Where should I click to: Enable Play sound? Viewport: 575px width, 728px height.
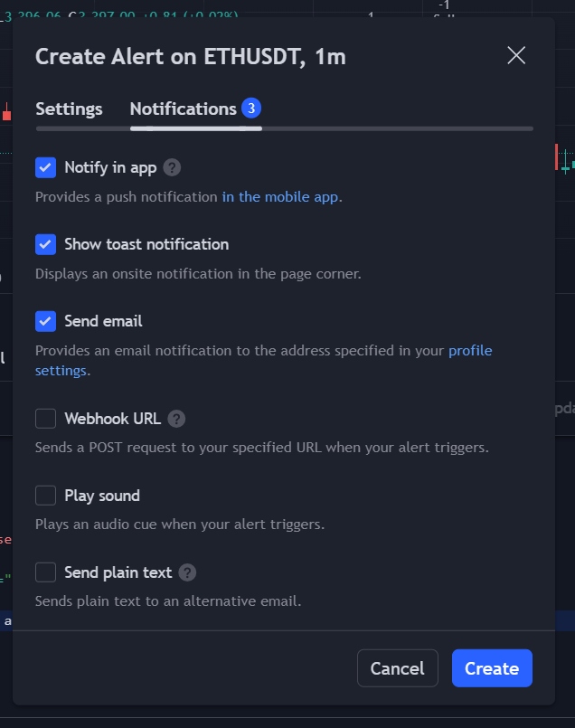pyautogui.click(x=45, y=496)
